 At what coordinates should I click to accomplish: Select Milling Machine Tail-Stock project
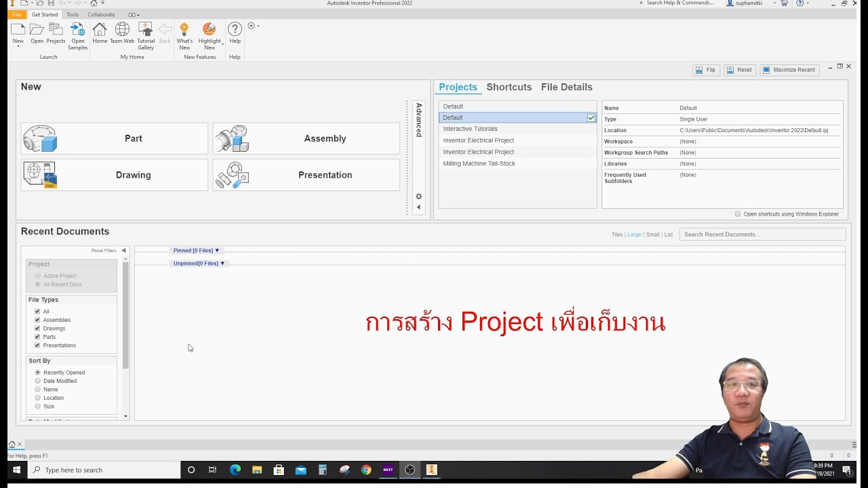[x=517, y=163]
